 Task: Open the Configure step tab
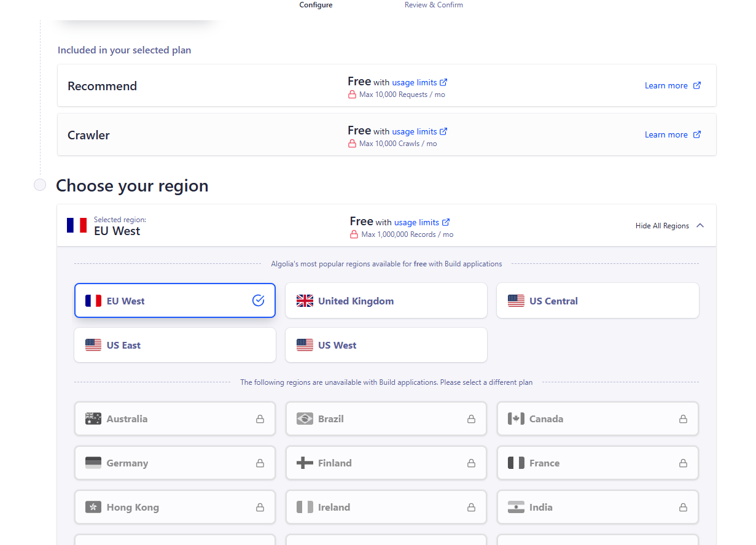(x=316, y=5)
